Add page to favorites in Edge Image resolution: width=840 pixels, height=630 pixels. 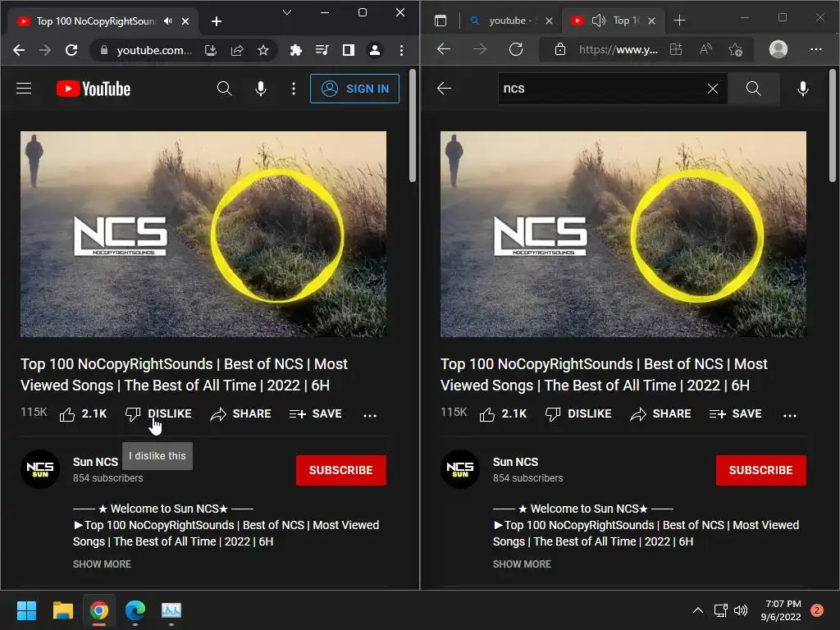(x=736, y=49)
